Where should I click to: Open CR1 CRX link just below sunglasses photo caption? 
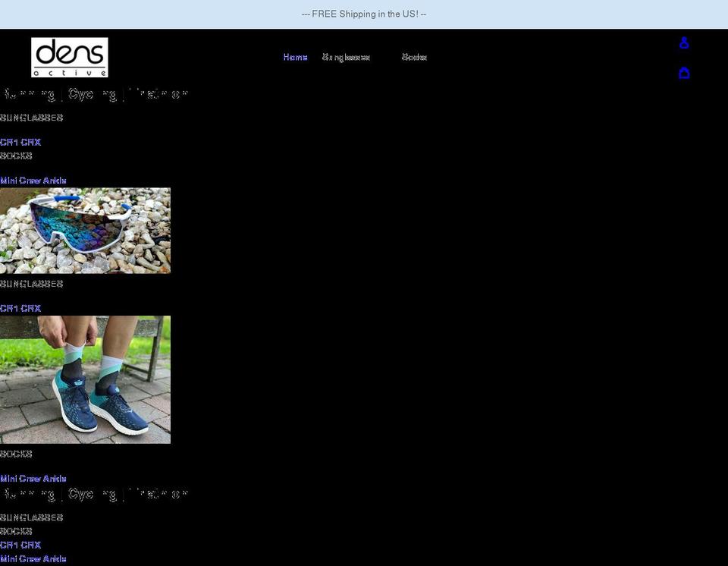pos(20,309)
